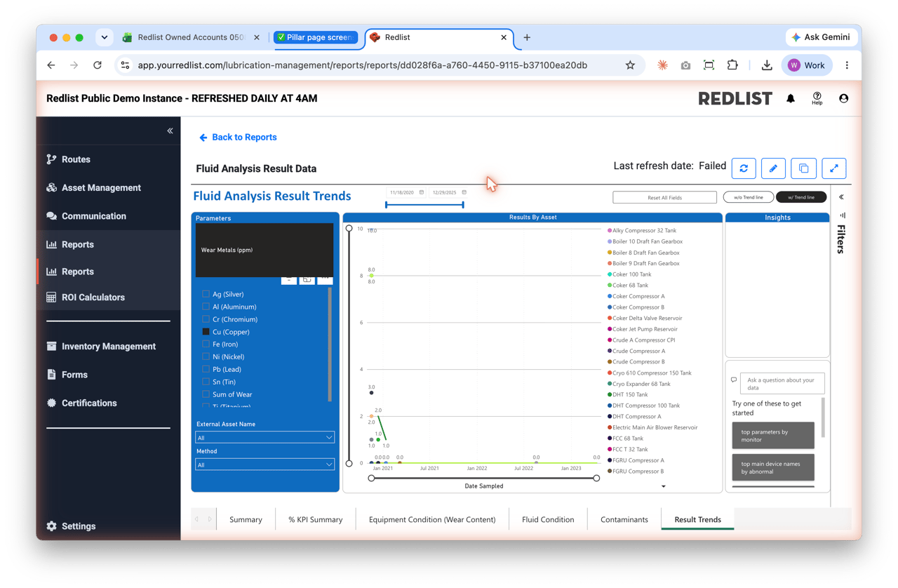Click the browser Extensions puzzle icon

click(732, 65)
